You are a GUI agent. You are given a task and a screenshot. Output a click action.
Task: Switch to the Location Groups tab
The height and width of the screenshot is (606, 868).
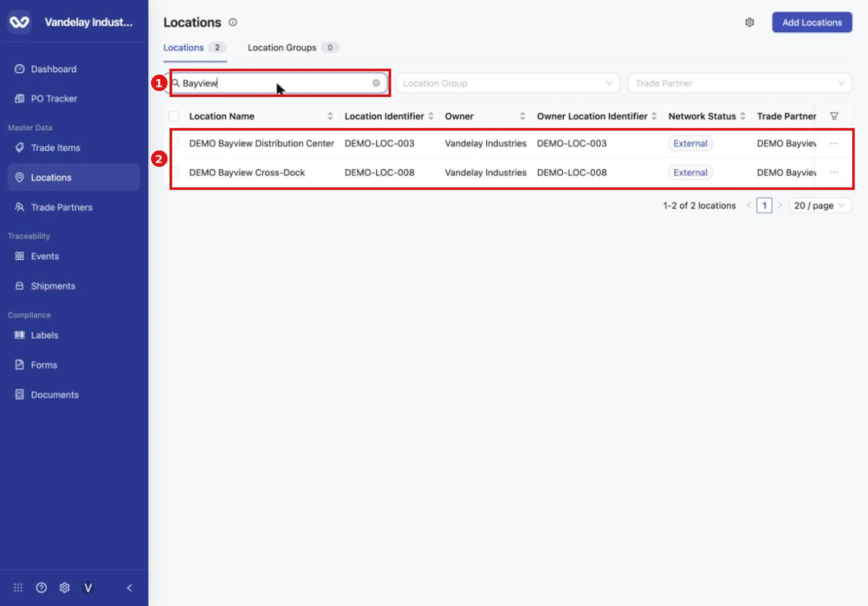pyautogui.click(x=293, y=48)
